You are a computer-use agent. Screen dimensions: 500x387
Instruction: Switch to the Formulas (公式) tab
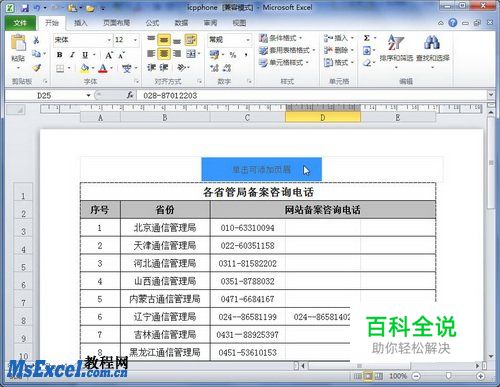(152, 23)
